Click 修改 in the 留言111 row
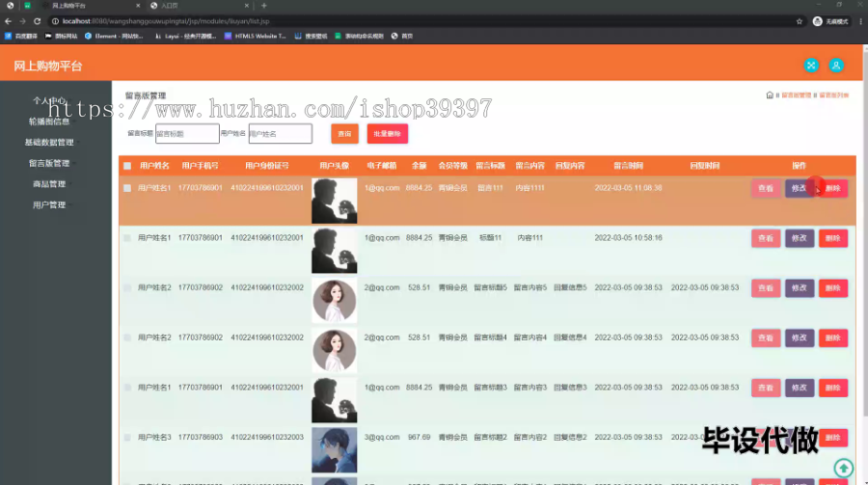Screen dimensions: 868x485 coord(799,188)
